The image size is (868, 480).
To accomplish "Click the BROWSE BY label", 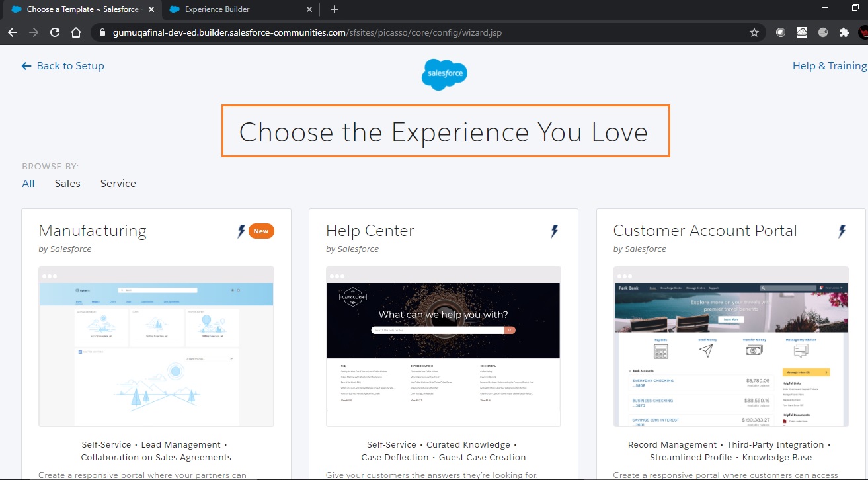I will (50, 167).
